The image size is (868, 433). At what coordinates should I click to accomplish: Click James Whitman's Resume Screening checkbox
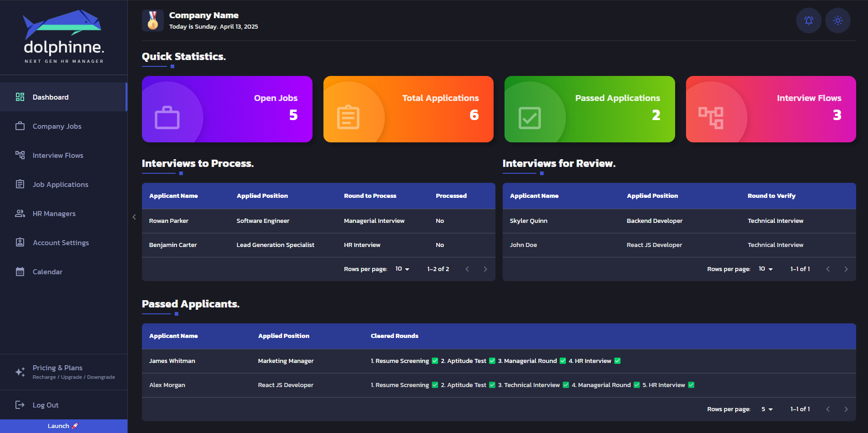tap(435, 361)
